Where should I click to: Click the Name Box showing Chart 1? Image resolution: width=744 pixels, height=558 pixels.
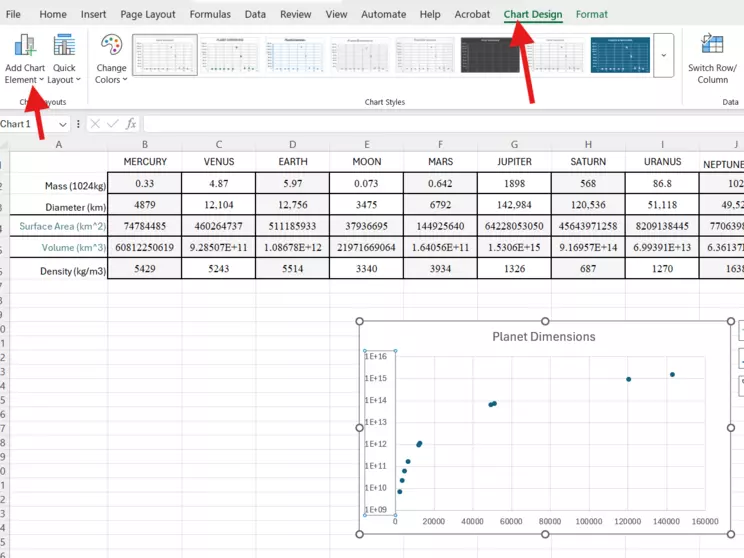pos(28,124)
